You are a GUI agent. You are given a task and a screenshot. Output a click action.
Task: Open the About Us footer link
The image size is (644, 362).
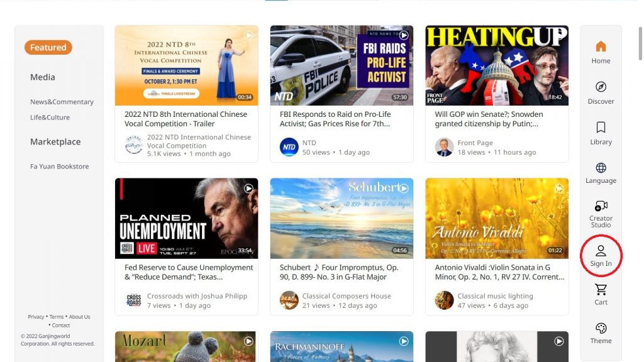click(79, 317)
